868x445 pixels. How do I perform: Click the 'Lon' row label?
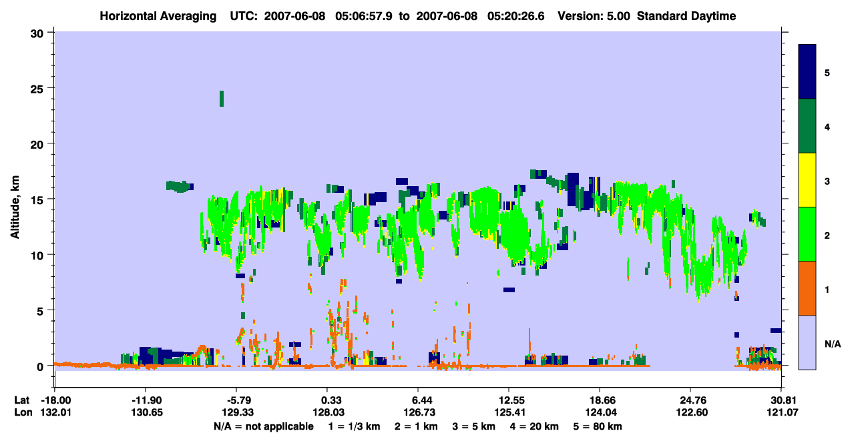(x=23, y=413)
